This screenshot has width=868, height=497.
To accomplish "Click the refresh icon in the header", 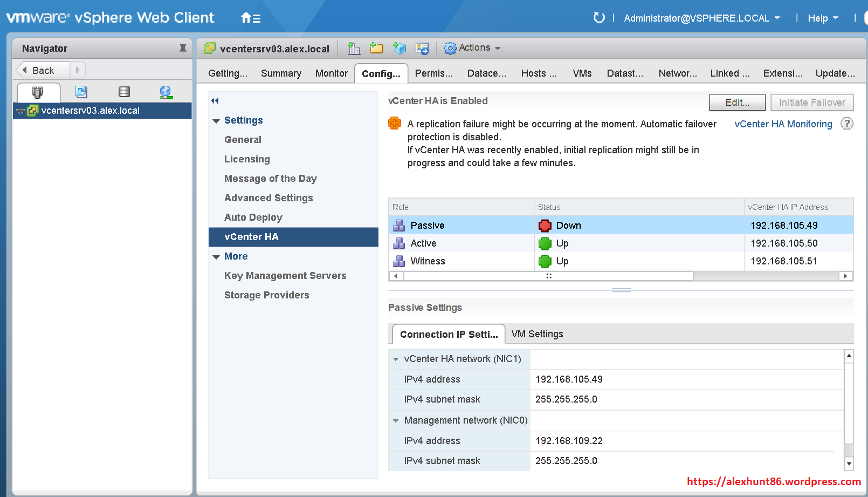I will [598, 18].
